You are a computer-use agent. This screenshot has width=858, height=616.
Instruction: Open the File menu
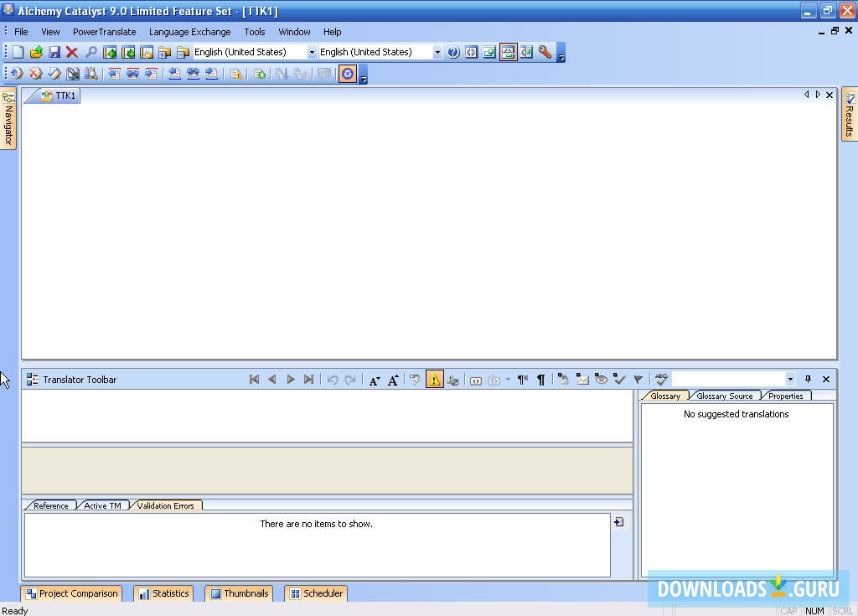[21, 32]
